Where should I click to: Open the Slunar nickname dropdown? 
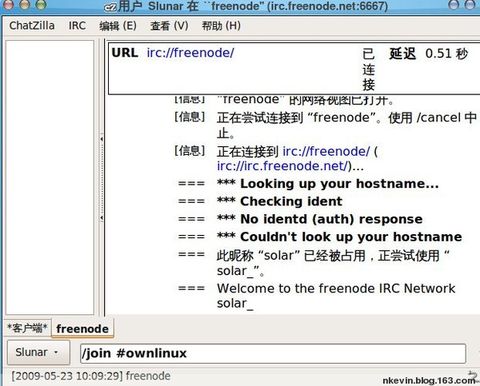click(x=38, y=352)
